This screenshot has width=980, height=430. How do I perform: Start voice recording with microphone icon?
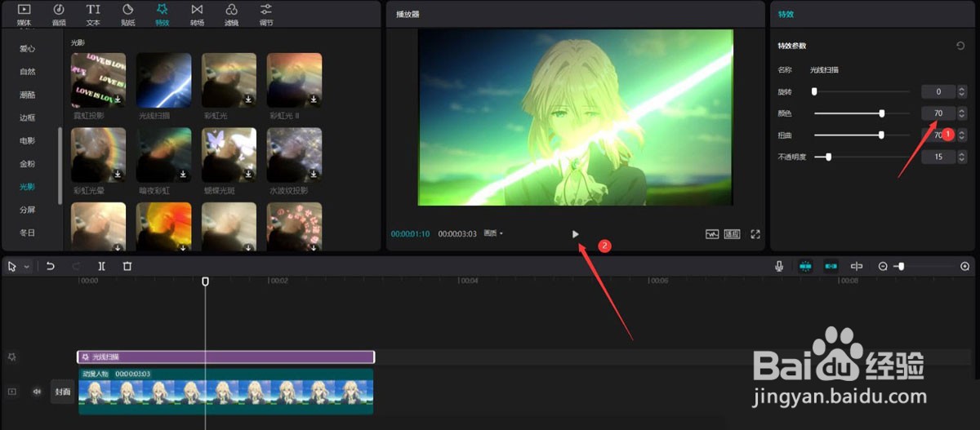tap(780, 266)
